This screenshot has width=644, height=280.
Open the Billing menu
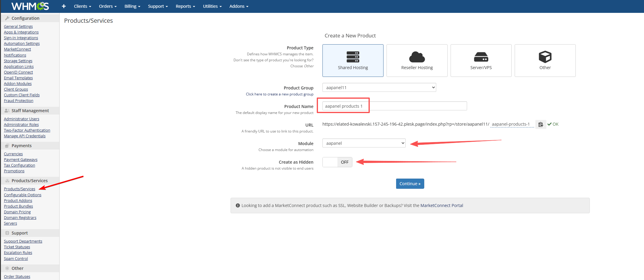tap(132, 6)
